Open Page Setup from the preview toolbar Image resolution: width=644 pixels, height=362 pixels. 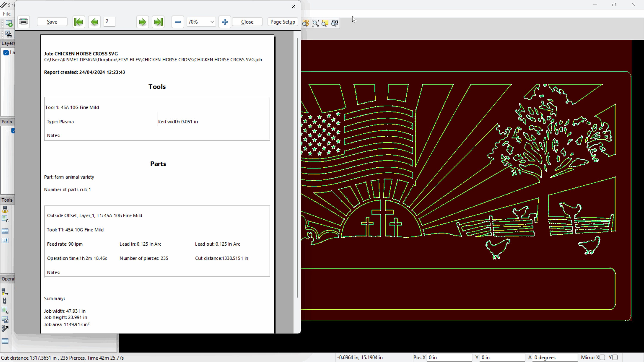coord(283,22)
